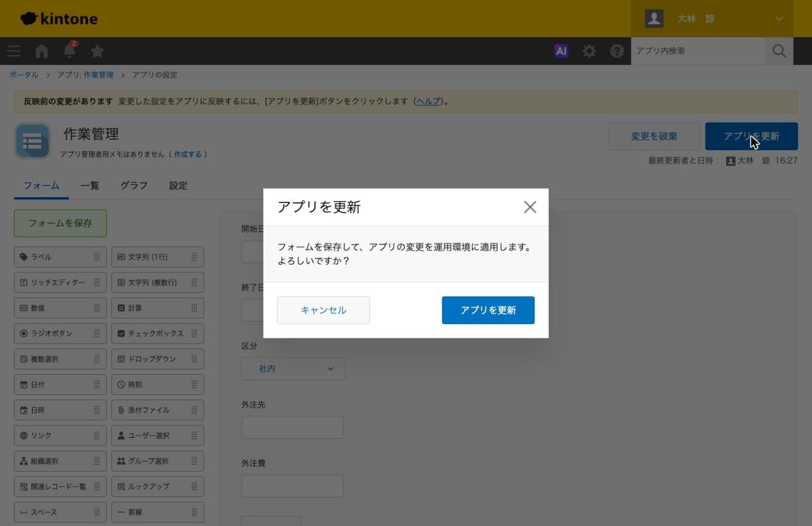Select the ユーザー選択 field element
The height and width of the screenshot is (526, 812).
pyautogui.click(x=157, y=435)
